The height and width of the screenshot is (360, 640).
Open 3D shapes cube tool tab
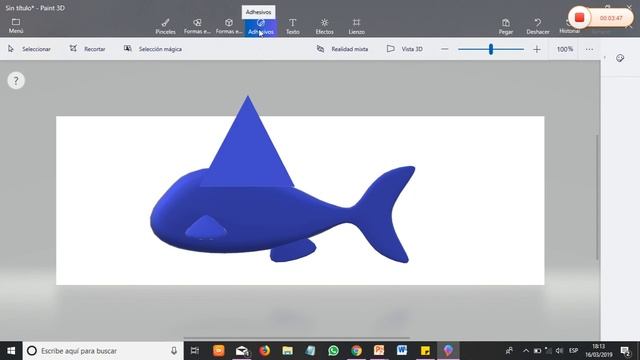click(x=229, y=26)
